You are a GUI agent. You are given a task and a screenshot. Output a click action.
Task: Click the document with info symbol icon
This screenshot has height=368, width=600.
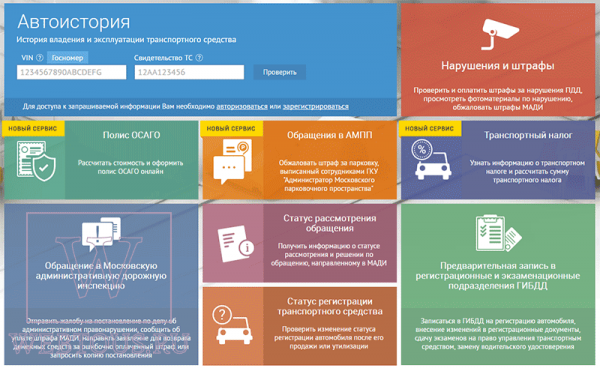236,244
